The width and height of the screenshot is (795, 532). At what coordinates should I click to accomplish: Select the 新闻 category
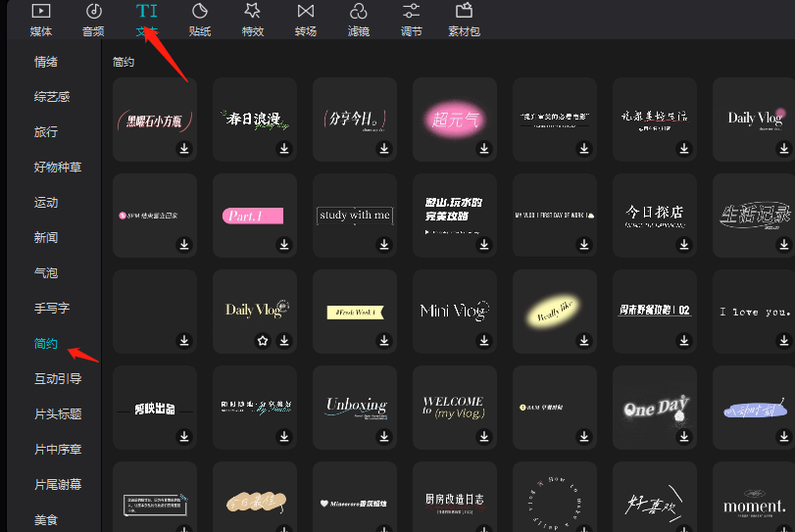click(46, 238)
